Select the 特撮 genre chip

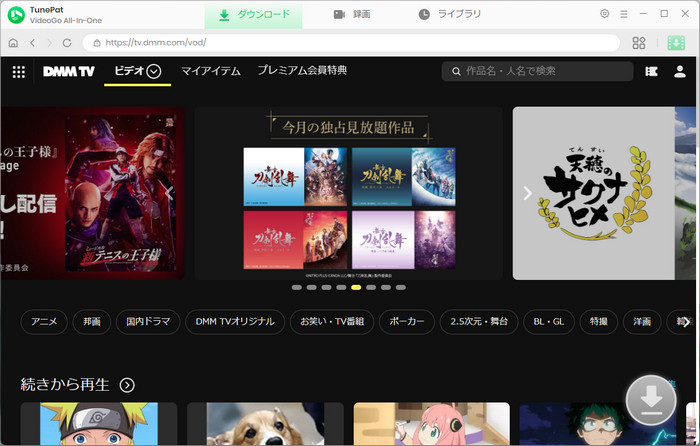pyautogui.click(x=599, y=321)
